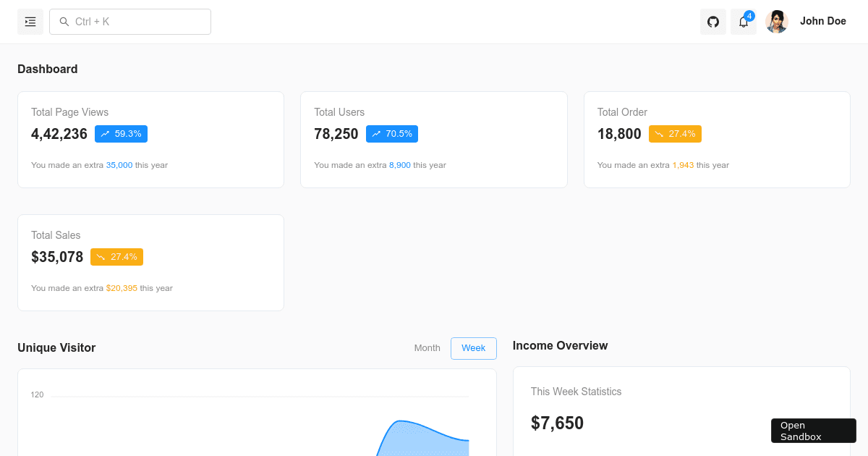Screen dimensions: 868x456
Task: Switch Unique Visitor chart to Week
Action: click(x=474, y=348)
